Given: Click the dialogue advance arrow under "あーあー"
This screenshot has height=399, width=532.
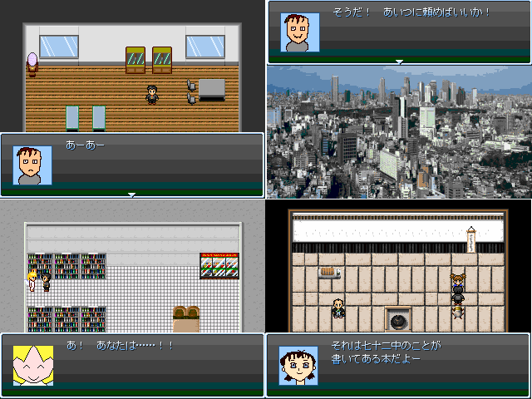Looking at the screenshot, I should point(131,195).
